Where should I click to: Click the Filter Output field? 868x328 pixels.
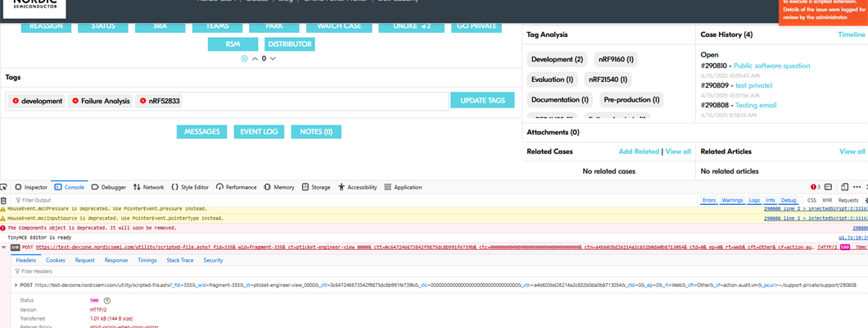coord(355,200)
